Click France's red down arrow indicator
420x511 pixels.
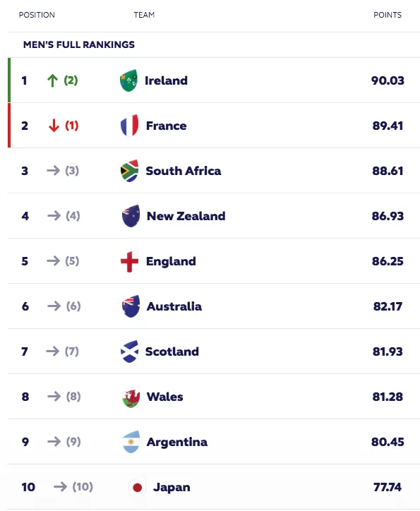pos(54,126)
